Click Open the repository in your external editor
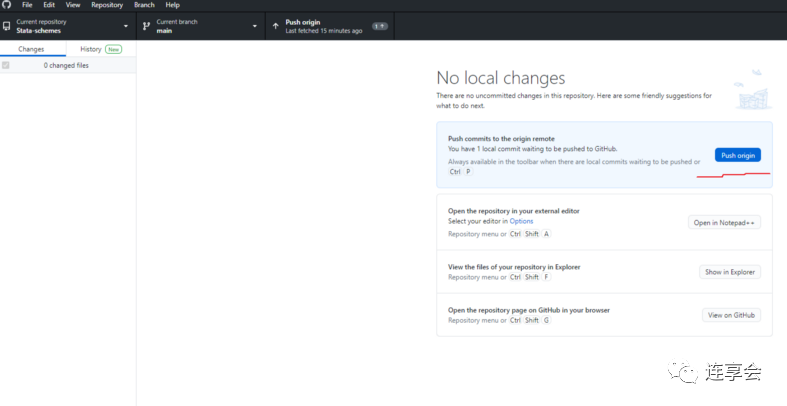Viewport: 787px width, 406px height. click(x=514, y=211)
